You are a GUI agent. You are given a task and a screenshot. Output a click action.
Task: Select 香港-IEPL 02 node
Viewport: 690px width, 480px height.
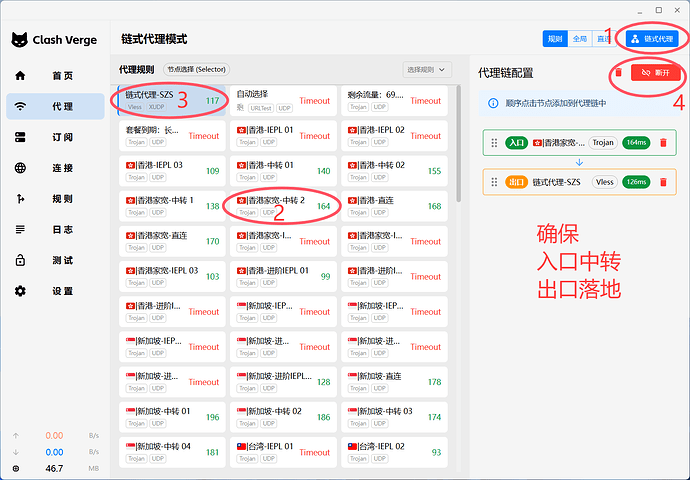click(x=394, y=136)
